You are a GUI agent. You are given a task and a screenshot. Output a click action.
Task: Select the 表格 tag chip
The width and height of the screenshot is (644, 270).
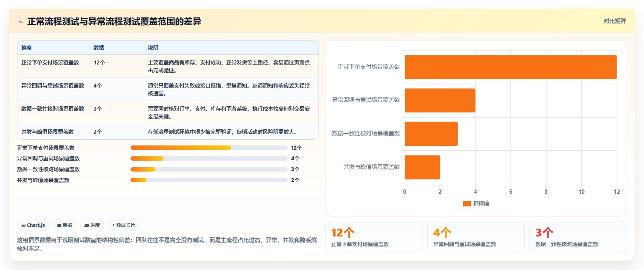pyautogui.click(x=64, y=225)
